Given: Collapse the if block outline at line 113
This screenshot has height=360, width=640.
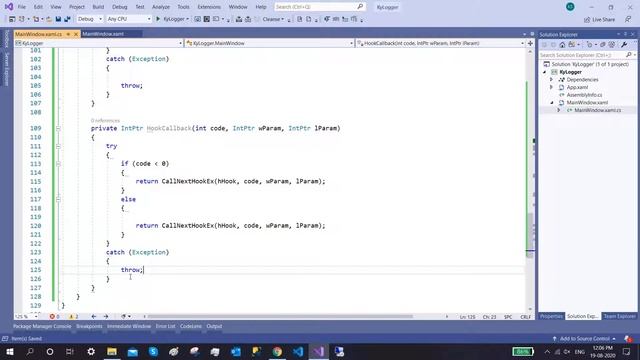Looking at the screenshot, I should click(58, 164).
